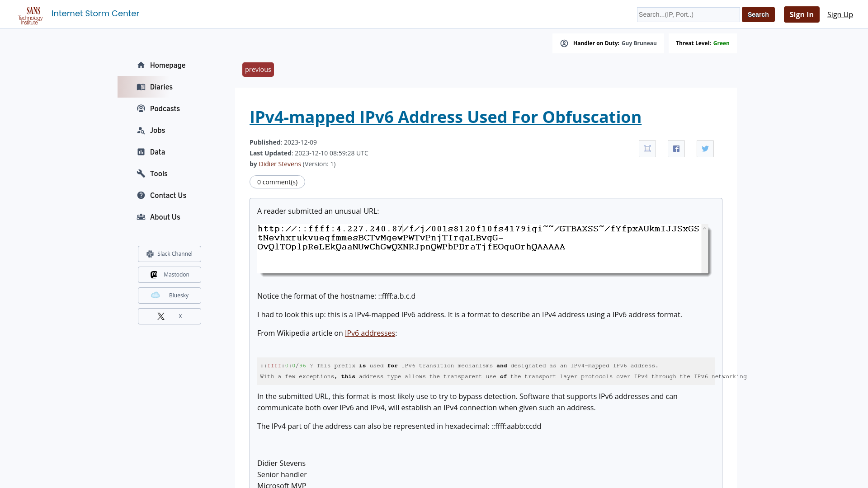Click the Twitter share icon
Screen dimensions: 868x488
[x=705, y=148]
